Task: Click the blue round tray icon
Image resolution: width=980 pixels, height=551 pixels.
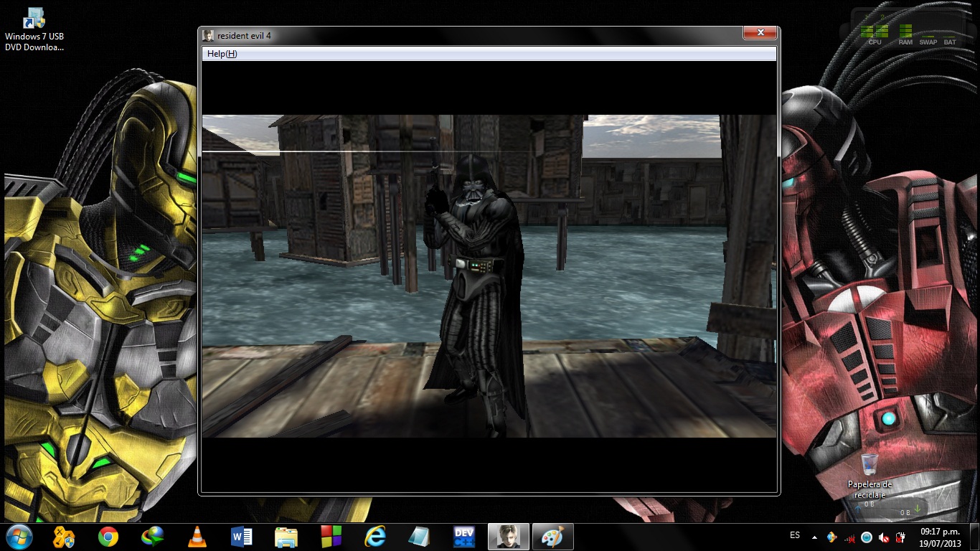Action: [867, 537]
